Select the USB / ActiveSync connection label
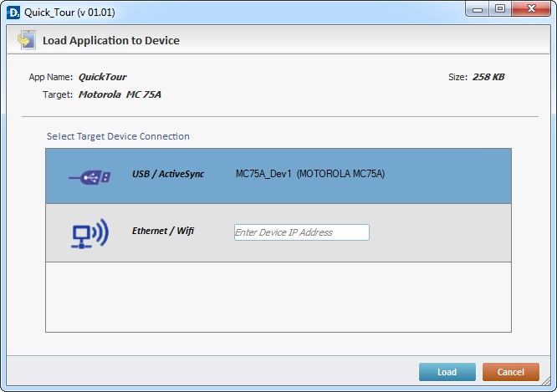The height and width of the screenshot is (392, 557). pyautogui.click(x=168, y=174)
